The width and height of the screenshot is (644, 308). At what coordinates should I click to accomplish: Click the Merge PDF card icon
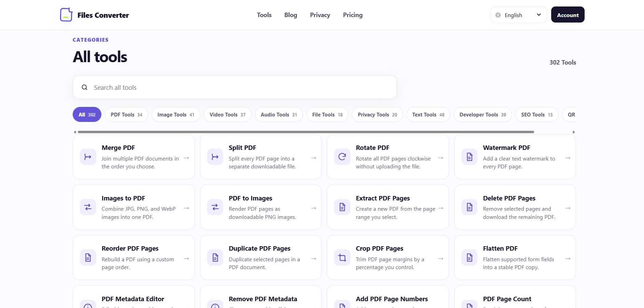point(88,157)
